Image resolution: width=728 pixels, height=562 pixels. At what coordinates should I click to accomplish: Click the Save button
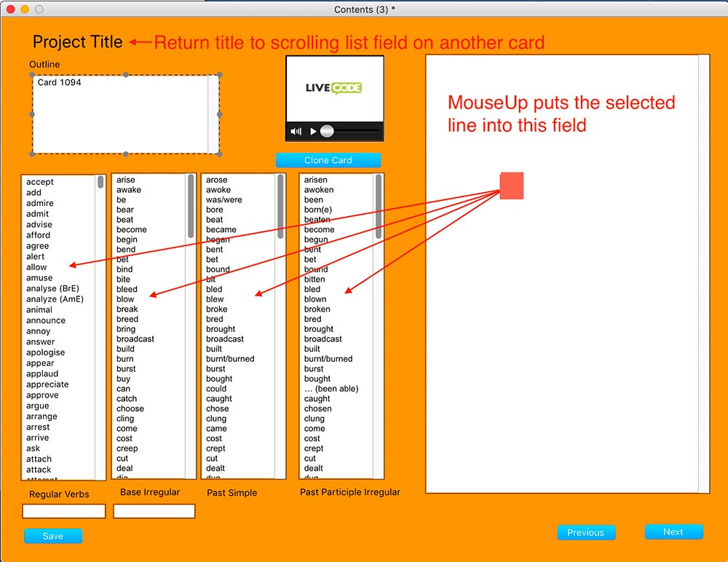click(53, 536)
